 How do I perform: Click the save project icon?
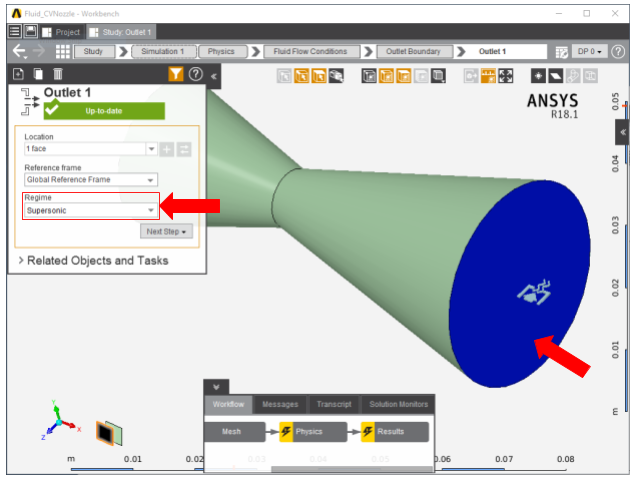click(31, 31)
